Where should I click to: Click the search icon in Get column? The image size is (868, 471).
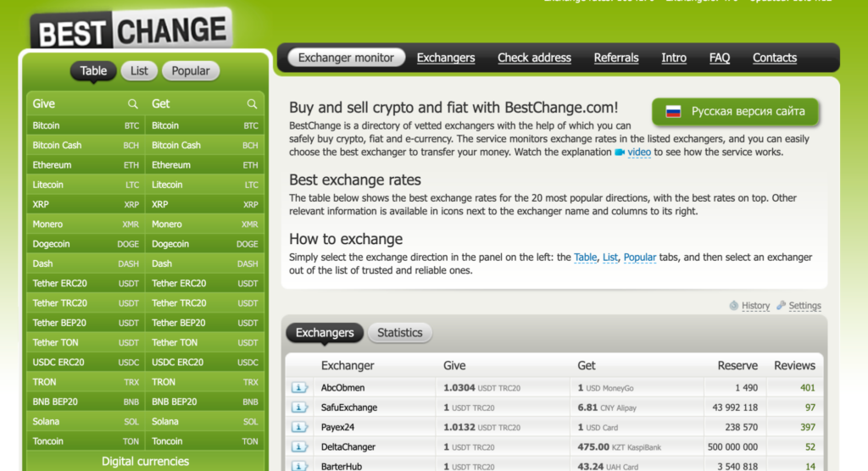tap(252, 104)
